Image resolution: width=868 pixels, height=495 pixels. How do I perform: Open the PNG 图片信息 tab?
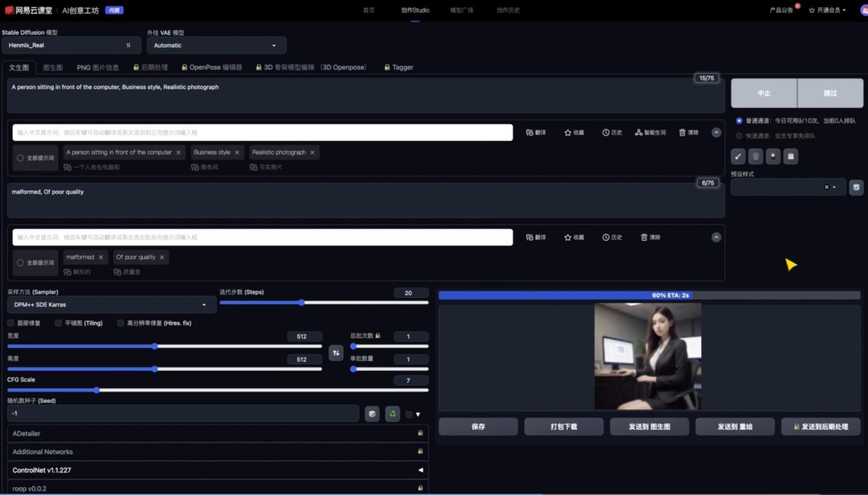(x=97, y=67)
